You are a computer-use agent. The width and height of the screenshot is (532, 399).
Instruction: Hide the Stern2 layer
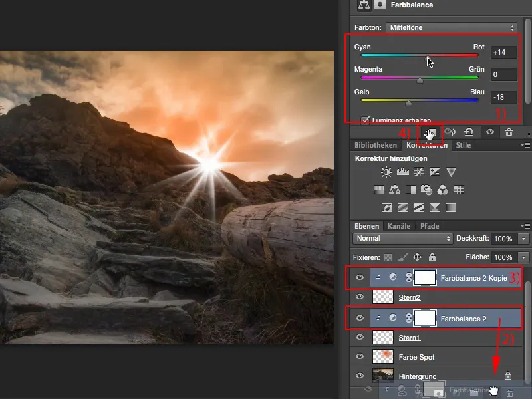[x=360, y=297]
